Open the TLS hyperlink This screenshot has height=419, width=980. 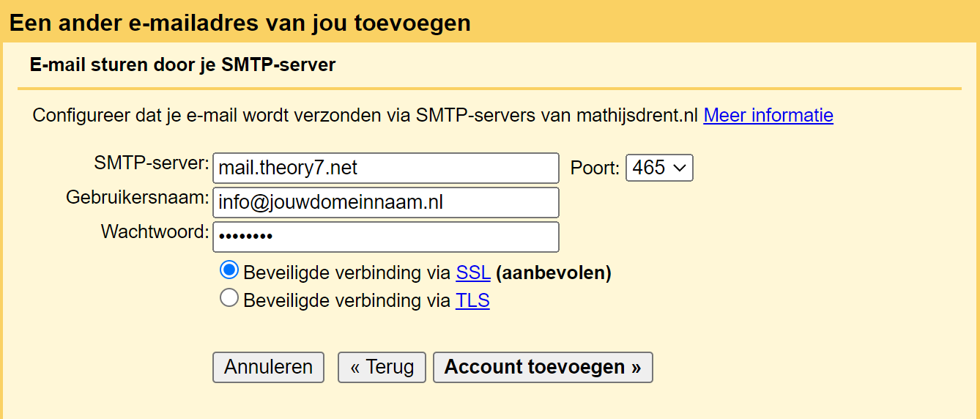472,300
